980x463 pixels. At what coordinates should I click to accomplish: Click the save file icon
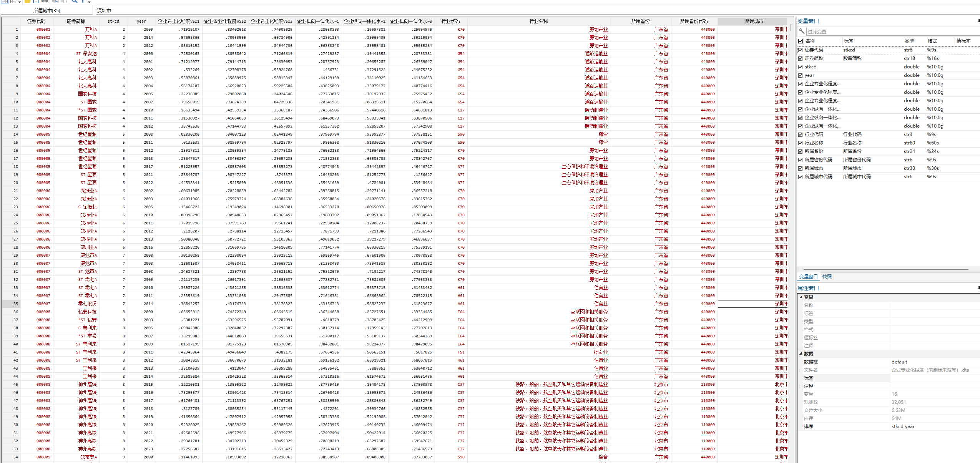(x=36, y=1)
